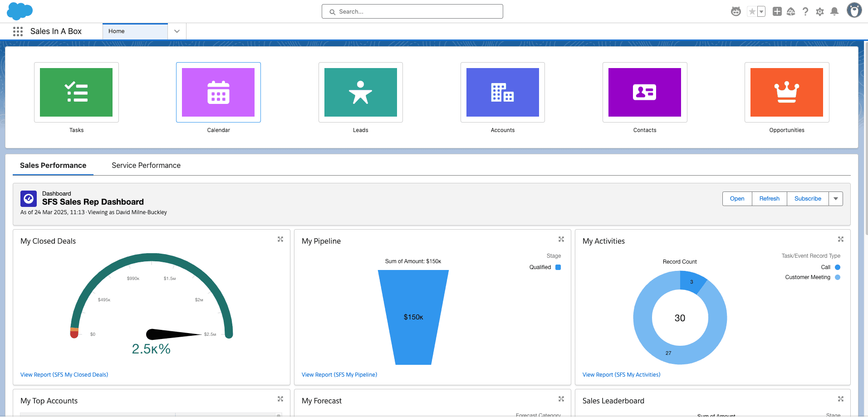Click the Customer Meeting legend swatch
The height and width of the screenshot is (417, 868).
pos(838,277)
